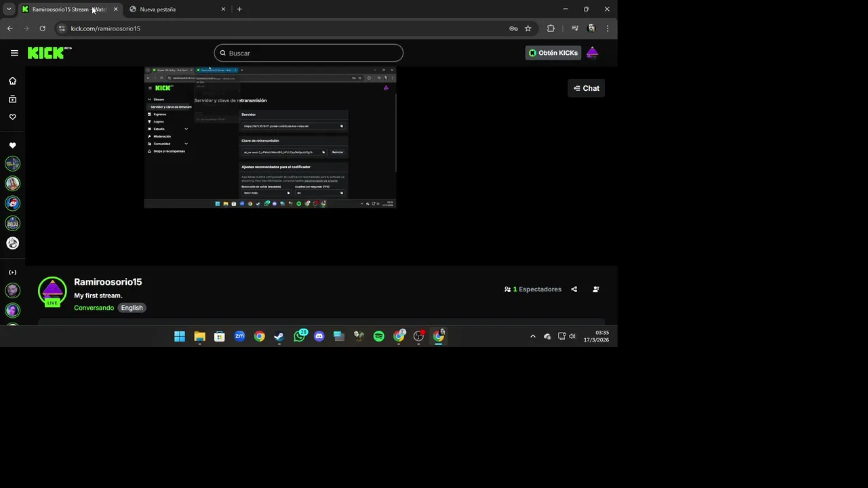The height and width of the screenshot is (488, 868).
Task: Switch to the Ramiroosorio15 Stream browser tab
Action: [69, 9]
